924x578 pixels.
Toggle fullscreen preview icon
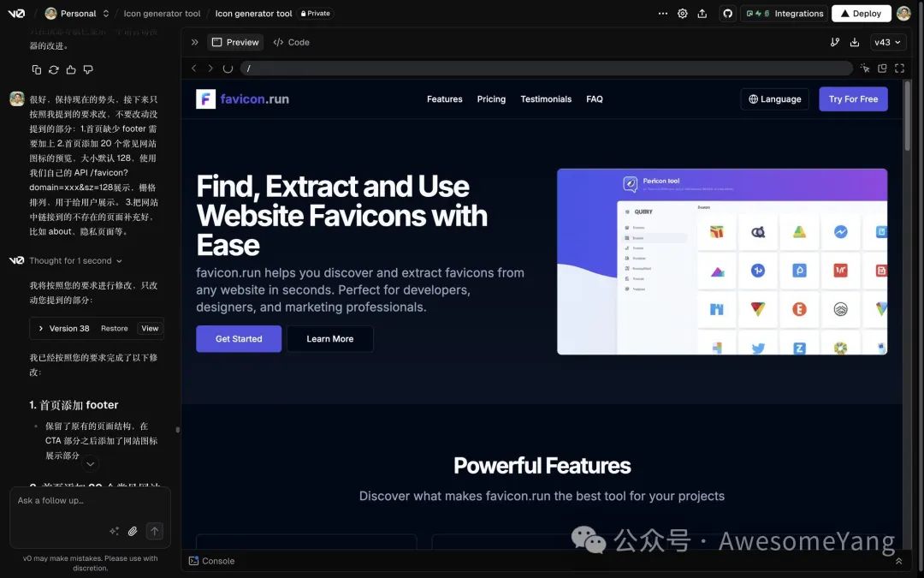(x=899, y=69)
